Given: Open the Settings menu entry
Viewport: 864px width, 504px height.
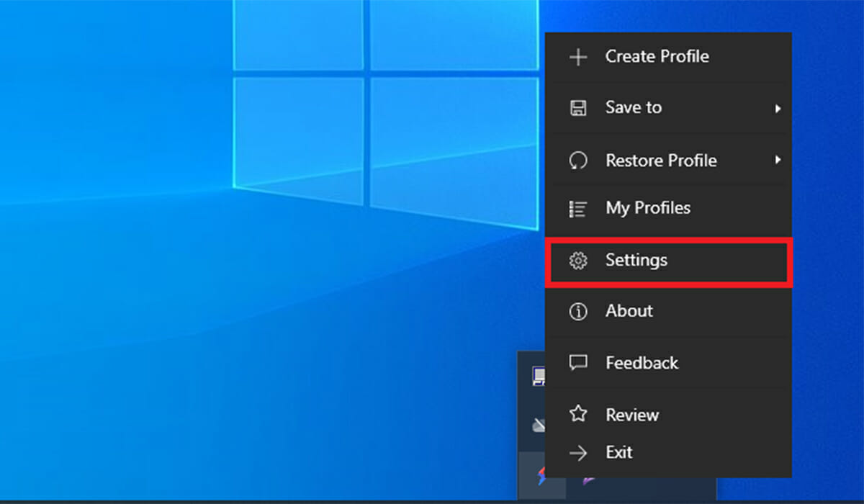Looking at the screenshot, I should (x=636, y=261).
